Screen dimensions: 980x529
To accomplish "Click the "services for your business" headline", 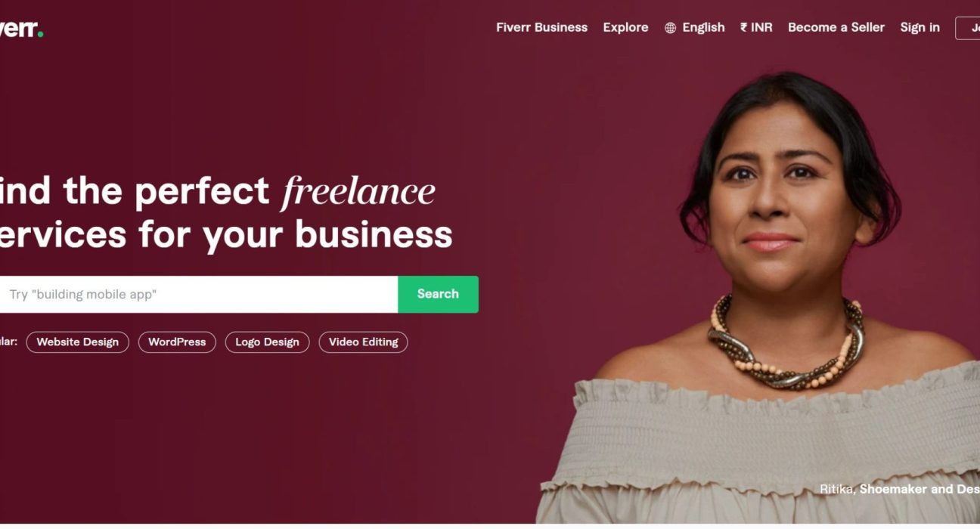I will (225, 234).
